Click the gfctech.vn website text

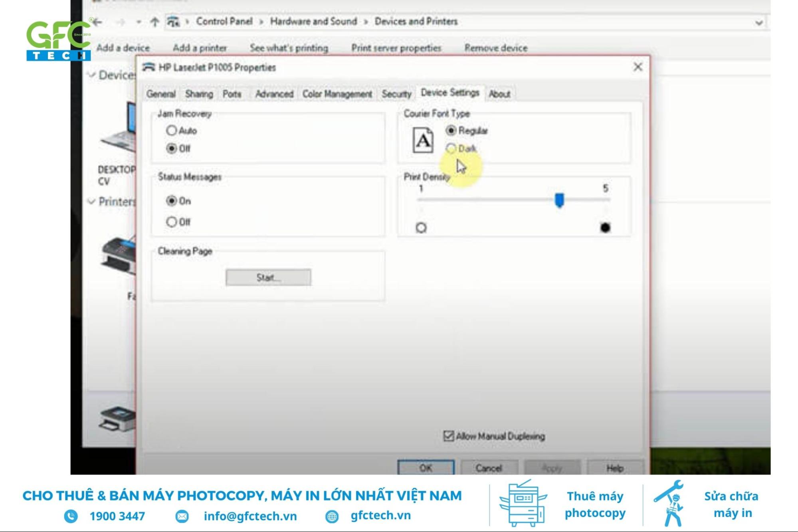tap(380, 516)
